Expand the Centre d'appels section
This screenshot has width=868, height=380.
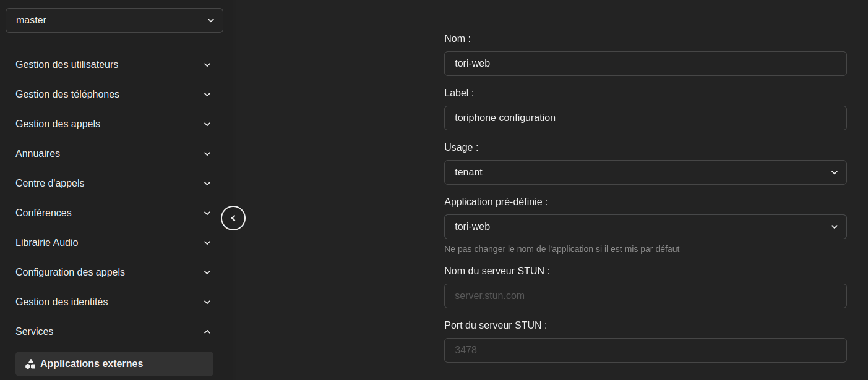pos(114,184)
